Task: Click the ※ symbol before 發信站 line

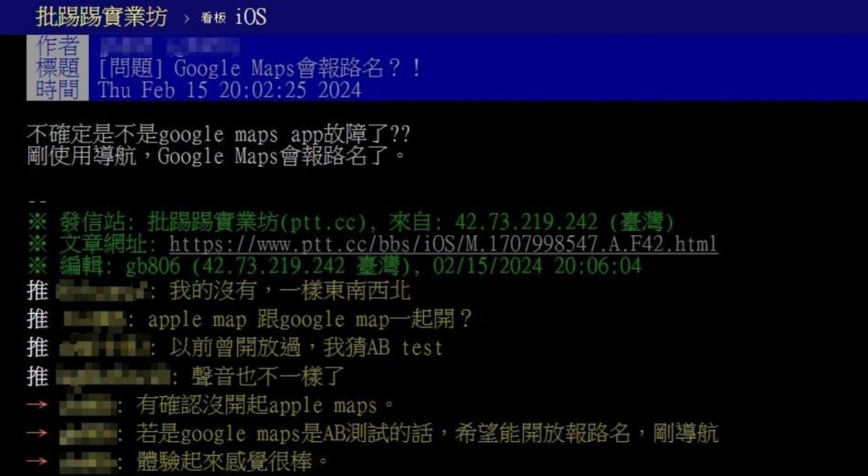Action: (37, 223)
